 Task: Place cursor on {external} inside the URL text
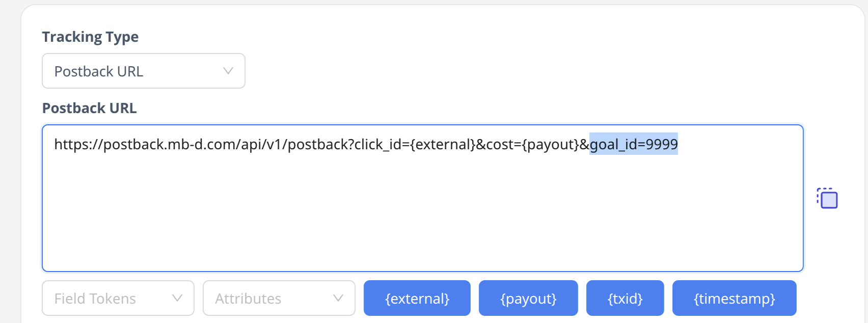click(443, 145)
